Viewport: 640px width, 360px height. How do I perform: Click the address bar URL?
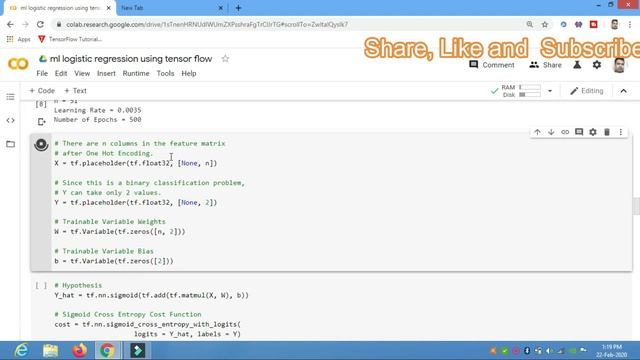pos(207,24)
